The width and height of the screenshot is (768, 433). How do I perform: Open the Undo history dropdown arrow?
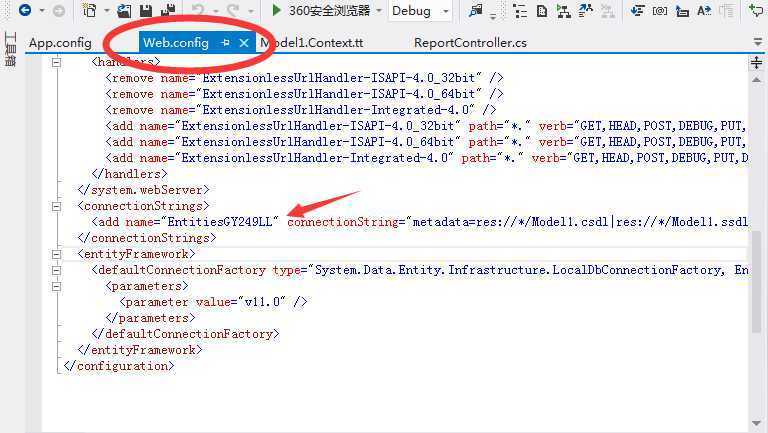(x=216, y=11)
